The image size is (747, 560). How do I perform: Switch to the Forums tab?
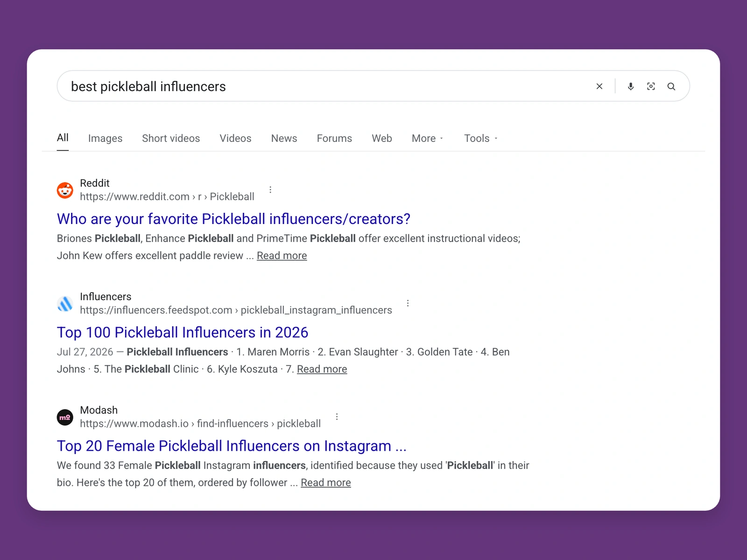334,138
